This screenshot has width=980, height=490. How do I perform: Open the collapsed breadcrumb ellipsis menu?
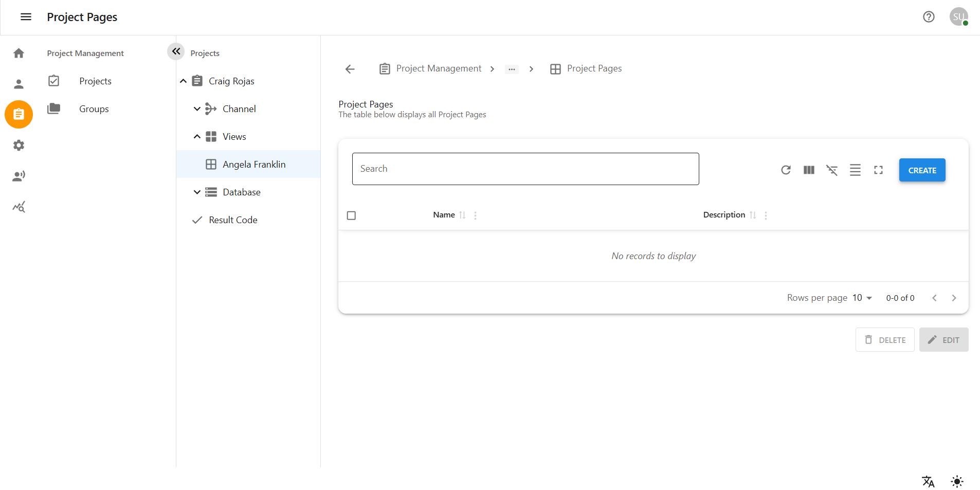512,69
